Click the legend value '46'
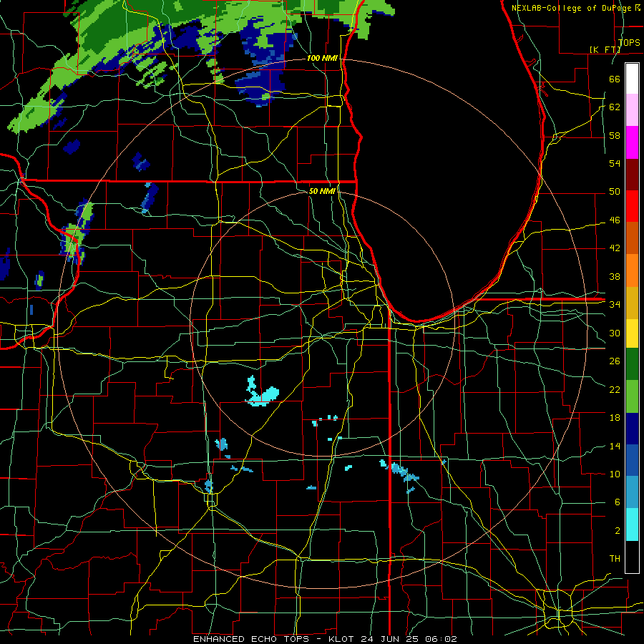 [x=615, y=220]
